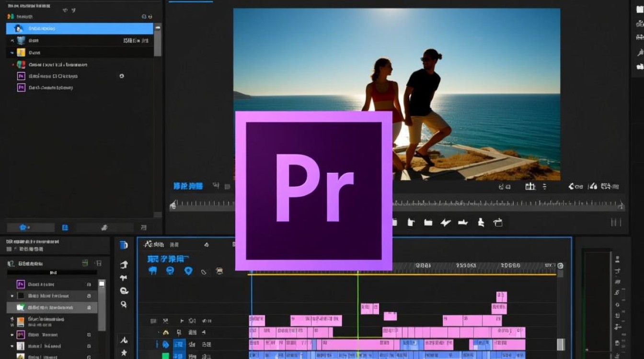Click the round button at the timeline ruler's right end

pos(560,266)
